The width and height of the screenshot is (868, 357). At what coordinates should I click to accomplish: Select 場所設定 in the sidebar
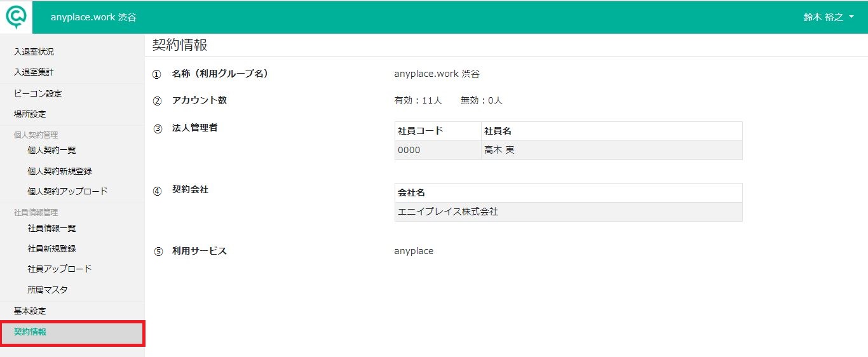(x=30, y=114)
